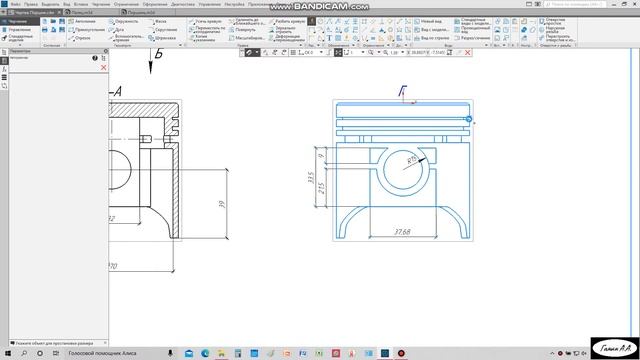Open the Диагностика menu
Viewport: 640px width, 360px height.
click(182, 4)
